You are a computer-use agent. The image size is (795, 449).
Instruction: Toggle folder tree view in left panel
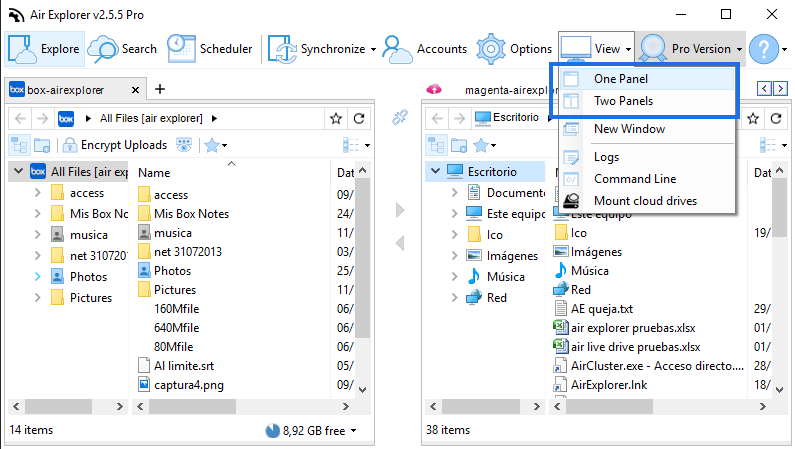tap(19, 145)
